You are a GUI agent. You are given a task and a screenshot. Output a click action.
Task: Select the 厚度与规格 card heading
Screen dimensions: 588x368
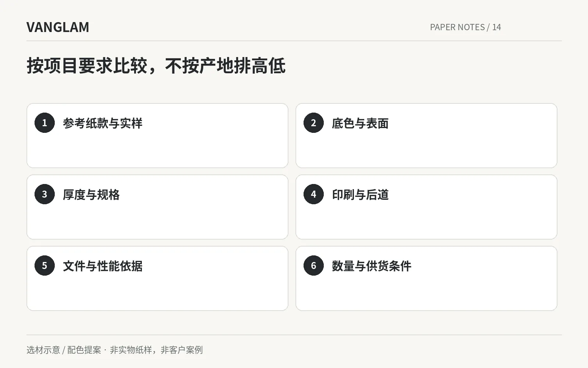tap(91, 195)
